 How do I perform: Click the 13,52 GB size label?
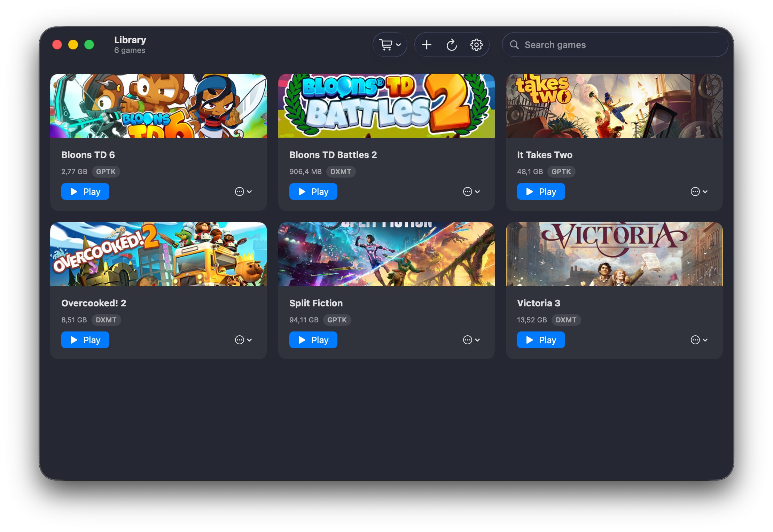pyautogui.click(x=532, y=320)
